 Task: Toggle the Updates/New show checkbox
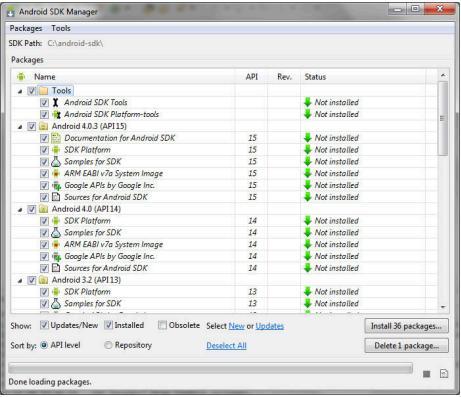pyautogui.click(x=44, y=325)
